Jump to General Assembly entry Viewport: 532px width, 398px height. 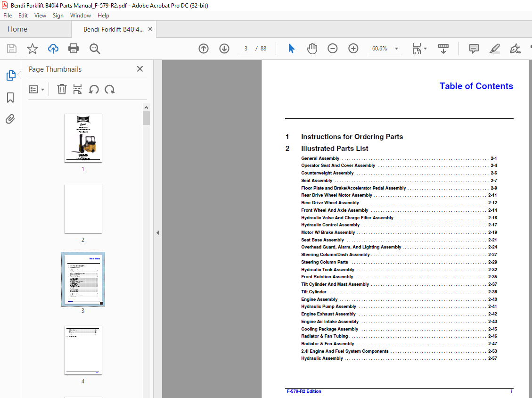click(x=399, y=158)
